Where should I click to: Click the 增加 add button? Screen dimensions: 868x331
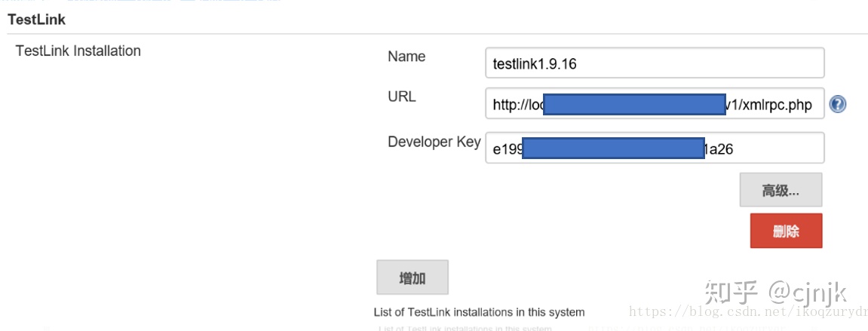(413, 277)
